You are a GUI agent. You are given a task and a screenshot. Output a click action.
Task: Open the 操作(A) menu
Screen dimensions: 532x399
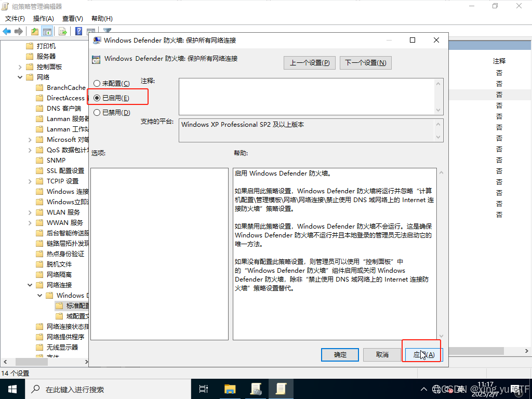coord(44,19)
